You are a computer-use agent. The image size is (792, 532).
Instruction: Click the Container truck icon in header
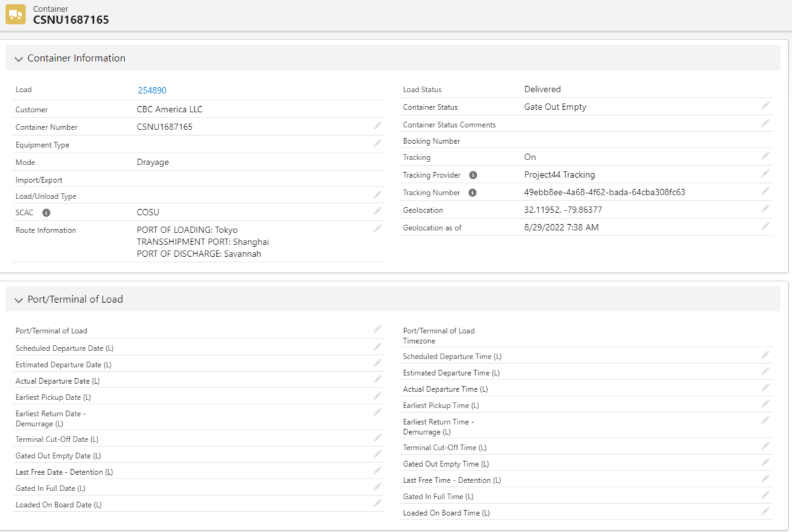pos(15,14)
